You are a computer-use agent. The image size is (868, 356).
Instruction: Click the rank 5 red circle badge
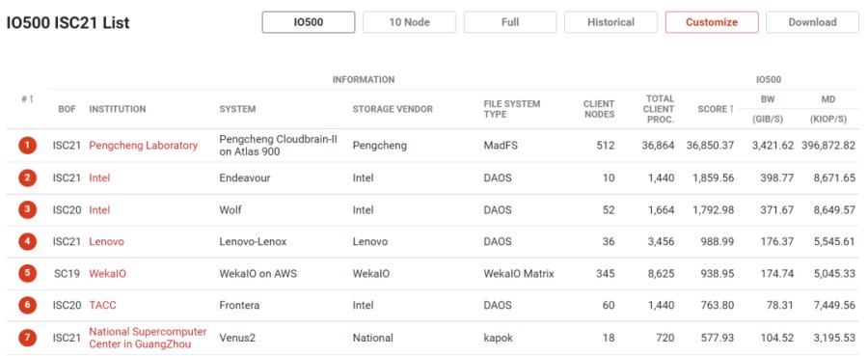pos(27,273)
